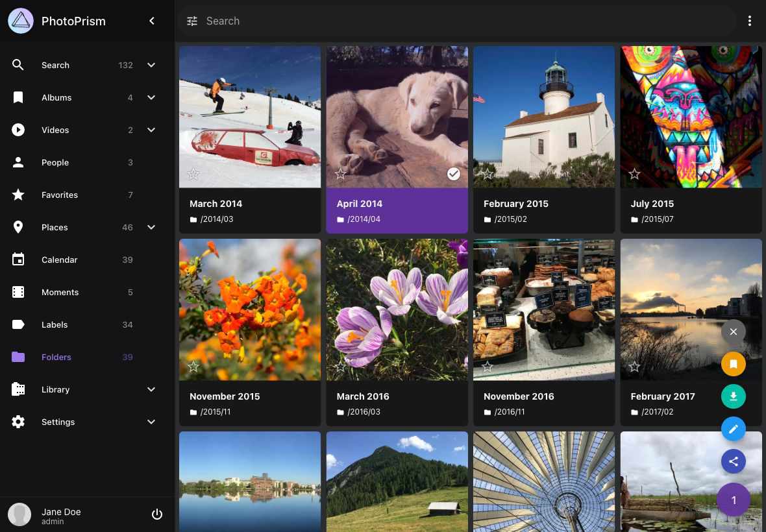The width and height of the screenshot is (766, 532).
Task: Go to the Labels page
Action: point(55,324)
